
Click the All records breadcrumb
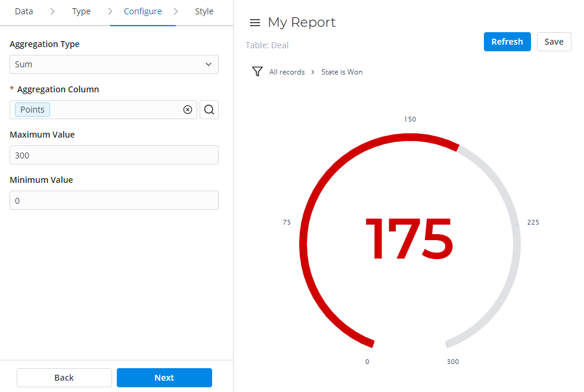(287, 72)
